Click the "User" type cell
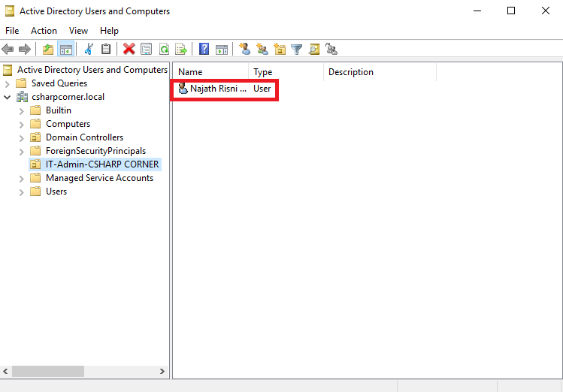The height and width of the screenshot is (392, 563). (x=262, y=89)
